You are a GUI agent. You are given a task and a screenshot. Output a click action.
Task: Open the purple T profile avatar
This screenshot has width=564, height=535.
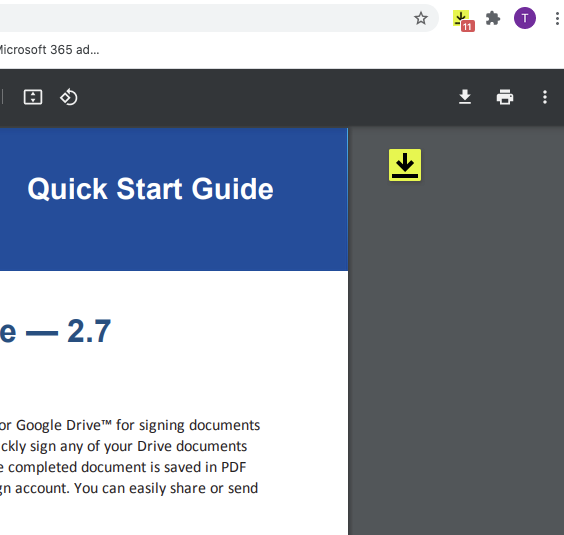[524, 18]
